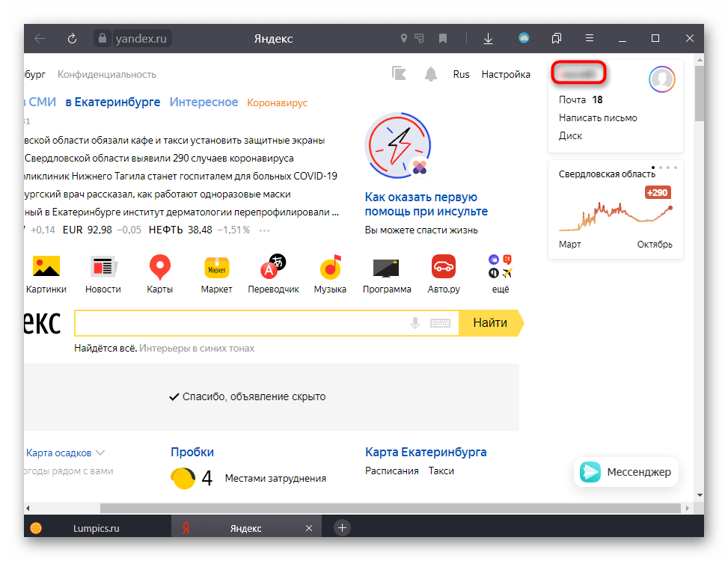The height and width of the screenshot is (561, 728).
Task: Click the +290 cases badge
Action: tap(658, 192)
